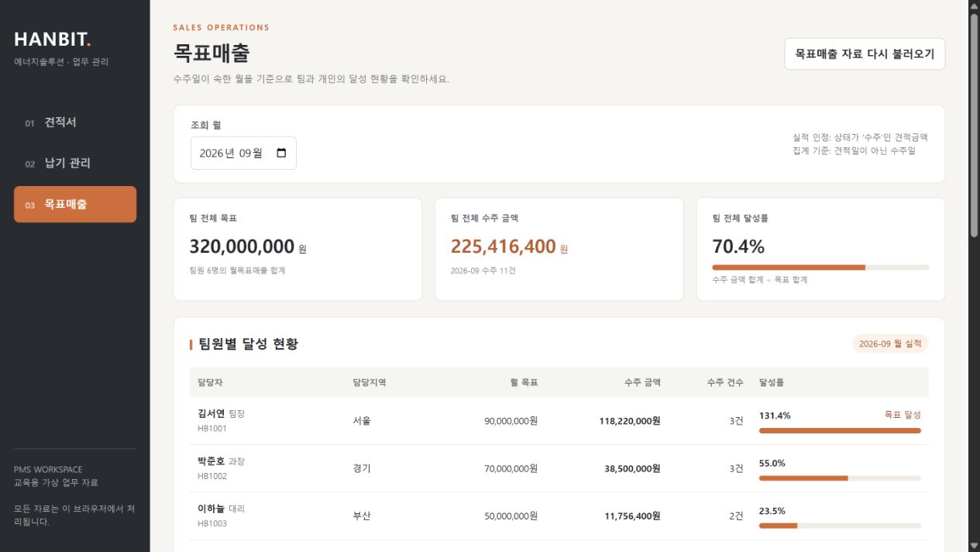The width and height of the screenshot is (980, 552).
Task: Select the 목표매출 sidebar tab
Action: 75,205
